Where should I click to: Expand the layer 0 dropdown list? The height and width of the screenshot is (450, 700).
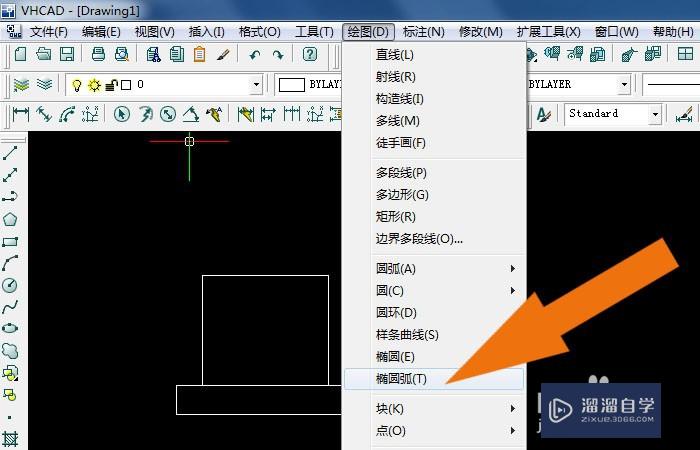click(256, 84)
